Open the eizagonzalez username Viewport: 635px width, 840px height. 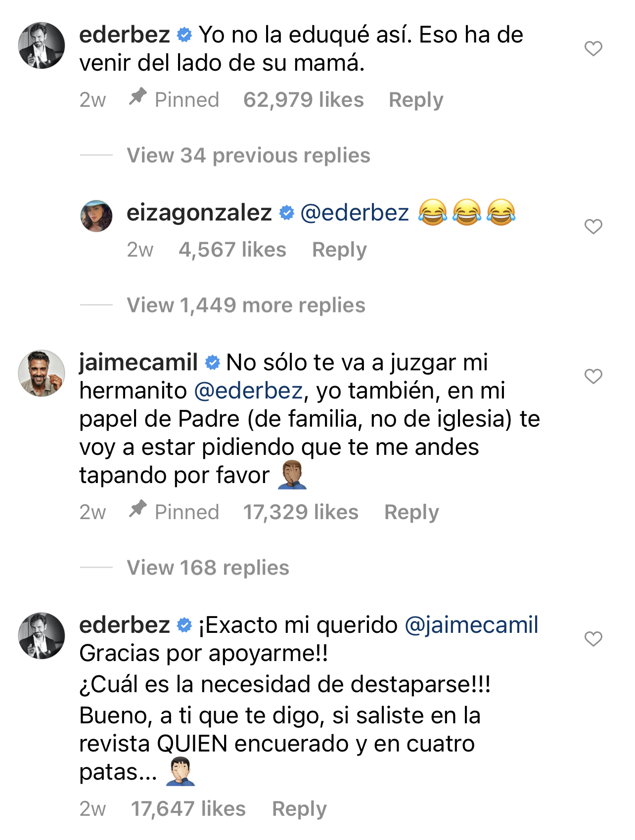point(199,213)
